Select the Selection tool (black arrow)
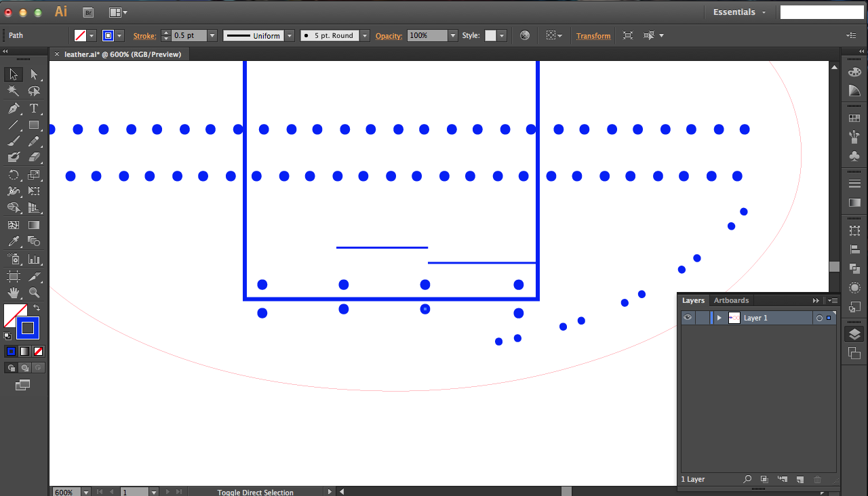This screenshot has height=496, width=868. 14,75
